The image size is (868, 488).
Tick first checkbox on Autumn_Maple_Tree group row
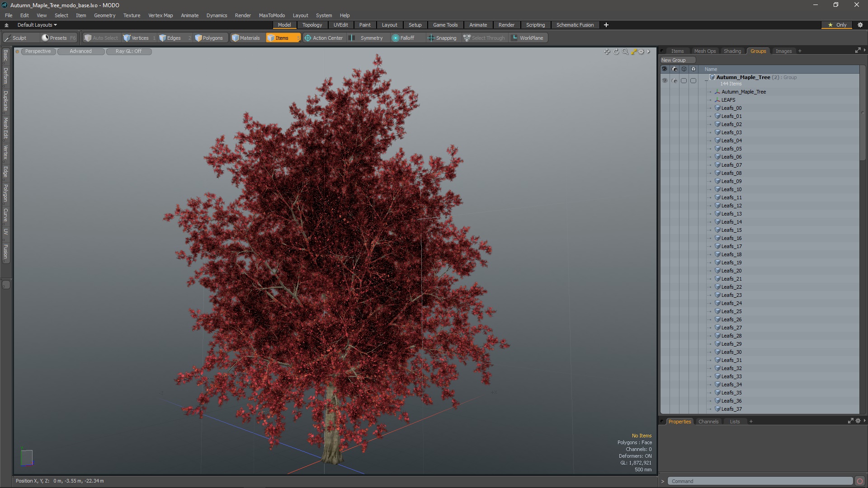[x=684, y=80]
